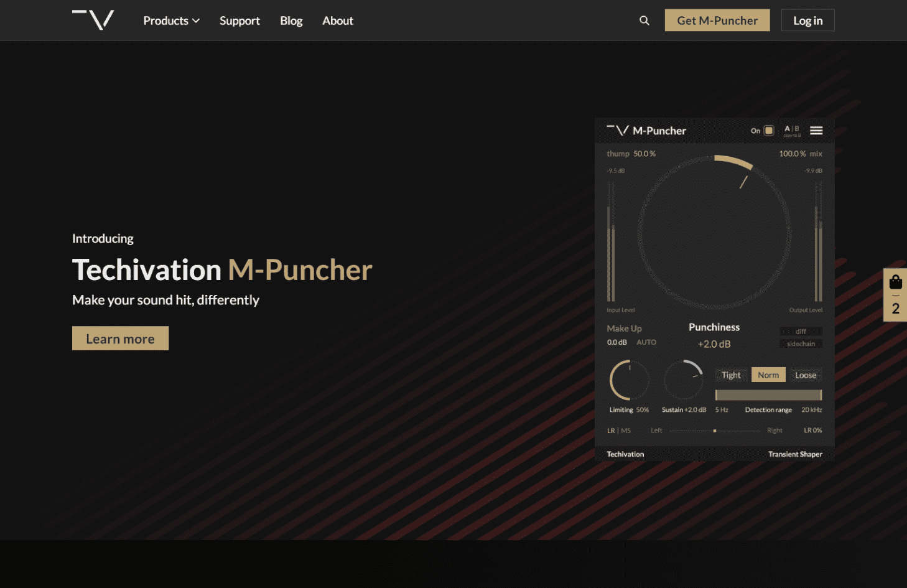This screenshot has height=588, width=907.
Task: Click the M-Puncher hamburger menu icon
Action: pyautogui.click(x=816, y=131)
